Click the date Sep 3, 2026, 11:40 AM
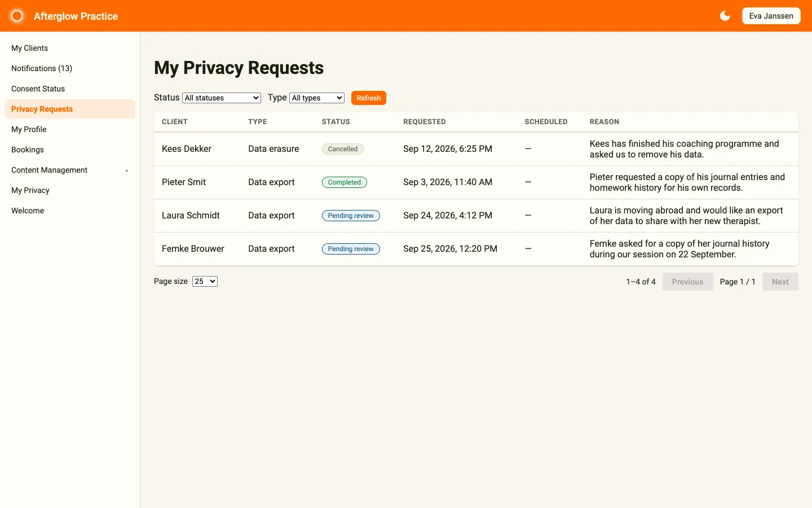The image size is (812, 508). coord(448,182)
